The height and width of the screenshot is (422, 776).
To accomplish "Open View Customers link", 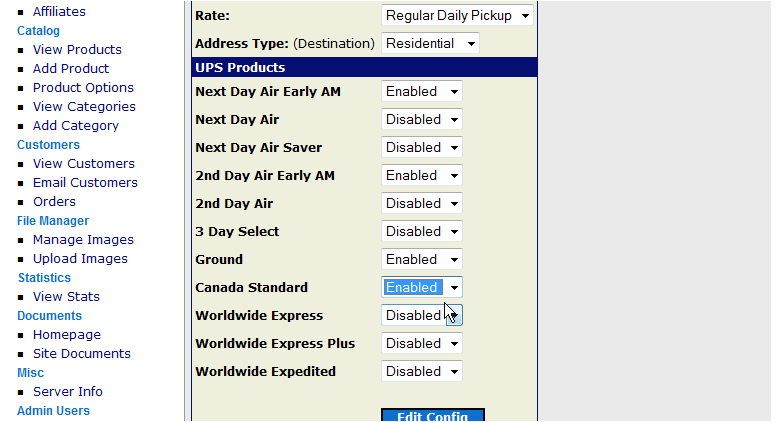I will pos(84,163).
